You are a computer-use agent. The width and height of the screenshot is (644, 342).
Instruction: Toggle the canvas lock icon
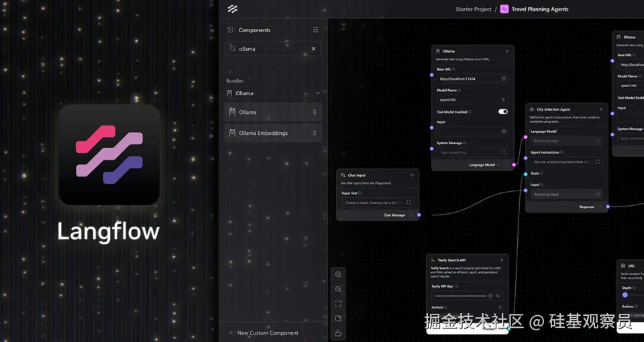pyautogui.click(x=338, y=333)
